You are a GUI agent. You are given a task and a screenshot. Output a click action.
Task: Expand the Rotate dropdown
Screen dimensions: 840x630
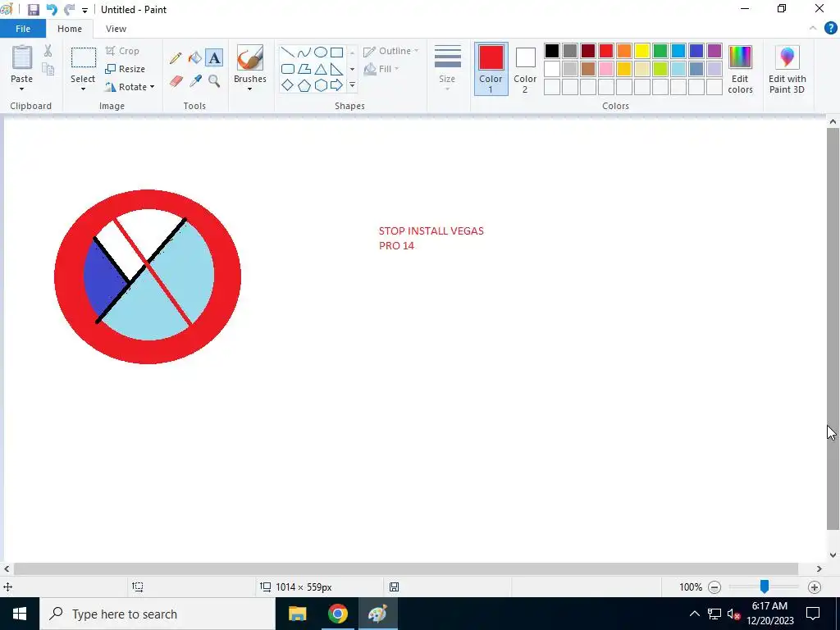pyautogui.click(x=152, y=87)
